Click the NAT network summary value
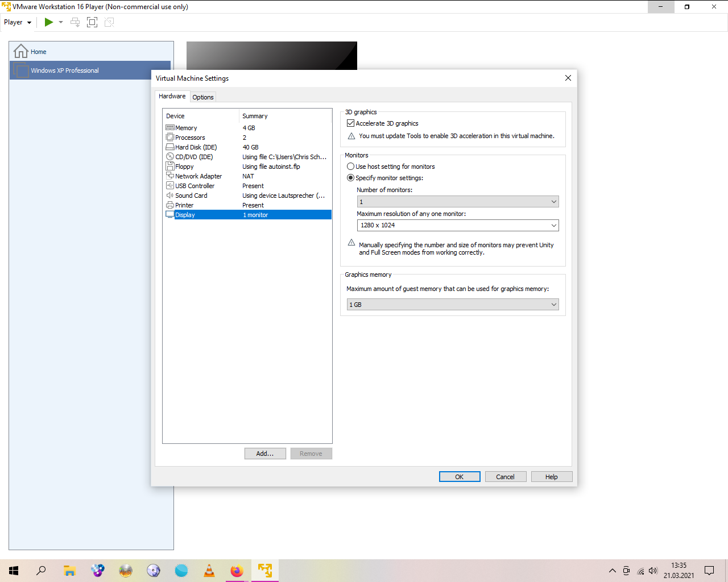This screenshot has width=728, height=582. coord(248,176)
